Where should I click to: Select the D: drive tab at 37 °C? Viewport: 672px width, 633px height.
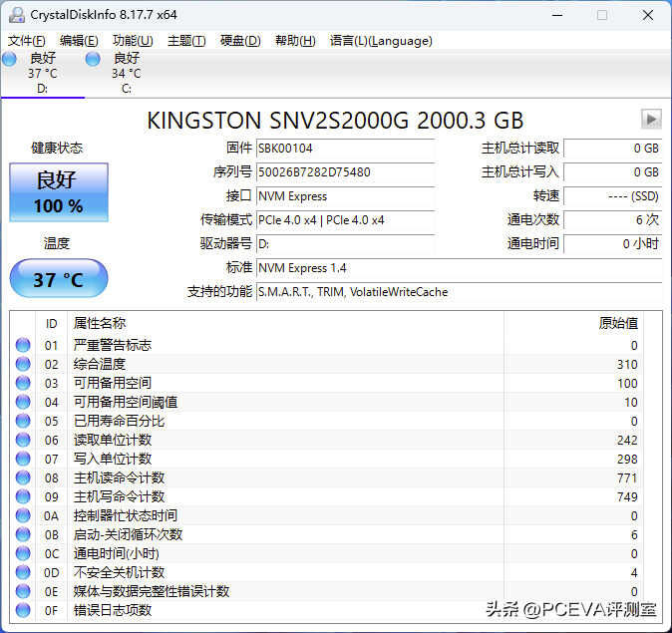[43, 74]
